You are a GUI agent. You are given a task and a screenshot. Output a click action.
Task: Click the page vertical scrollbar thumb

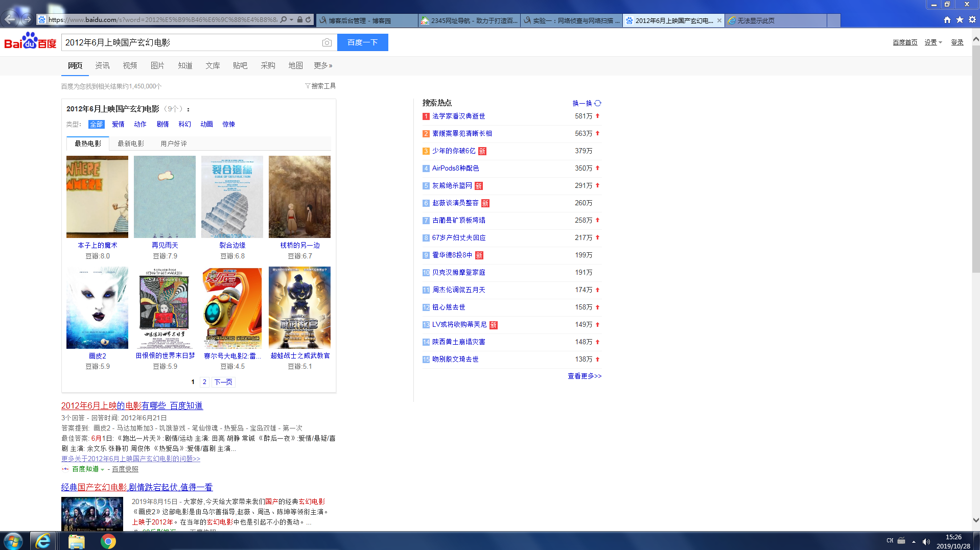976,160
